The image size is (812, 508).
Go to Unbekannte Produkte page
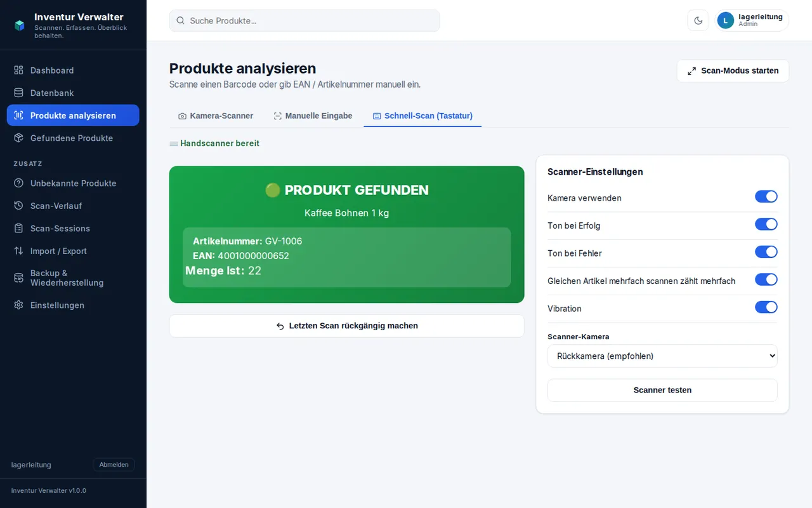click(x=73, y=184)
